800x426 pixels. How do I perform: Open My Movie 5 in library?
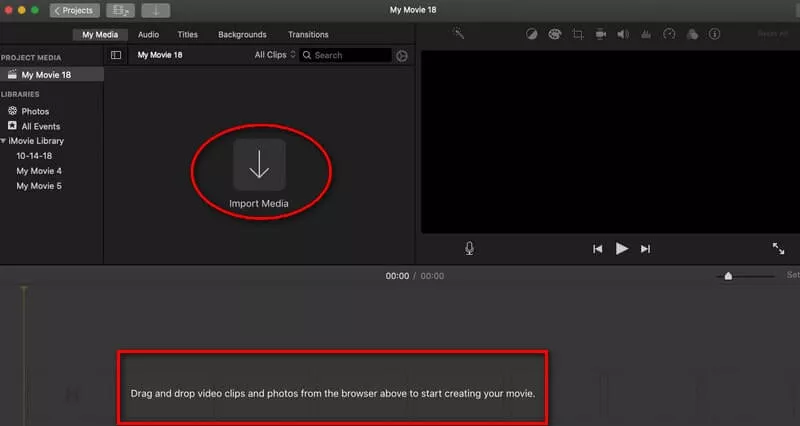39,186
